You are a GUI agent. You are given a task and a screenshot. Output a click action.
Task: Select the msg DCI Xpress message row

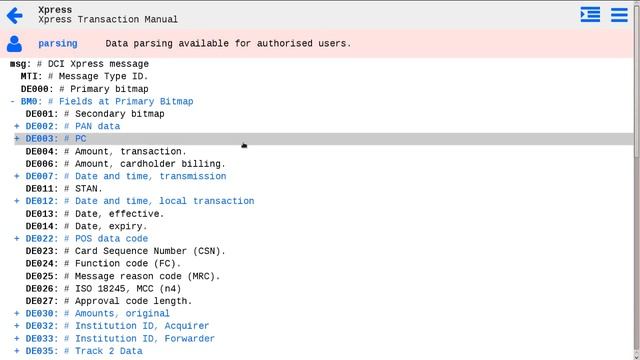coord(79,64)
